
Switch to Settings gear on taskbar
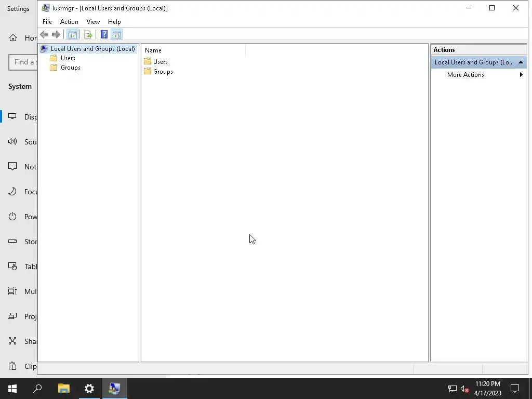(89, 389)
